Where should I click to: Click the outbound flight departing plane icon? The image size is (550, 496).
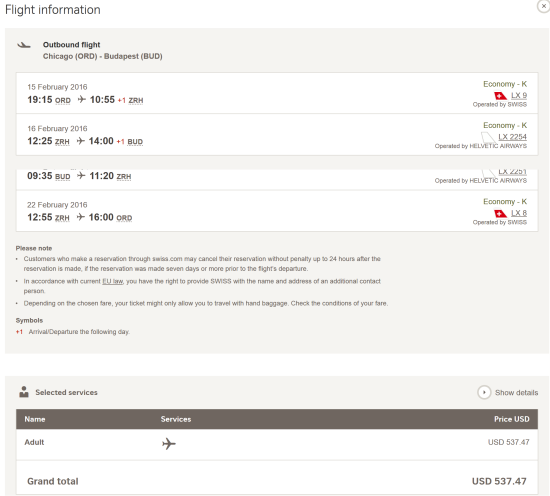24,45
